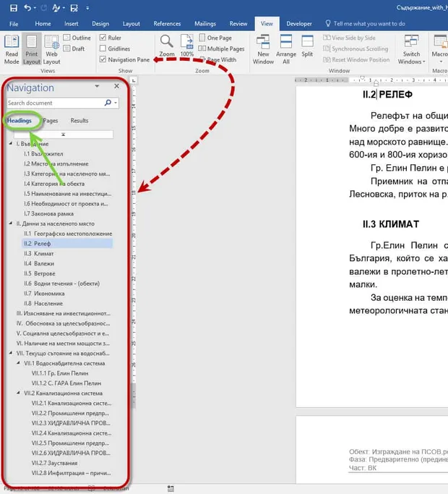Go to heading 'II.1 Географско местоположение'
Image resolution: width=448 pixels, height=494 pixels.
68,234
